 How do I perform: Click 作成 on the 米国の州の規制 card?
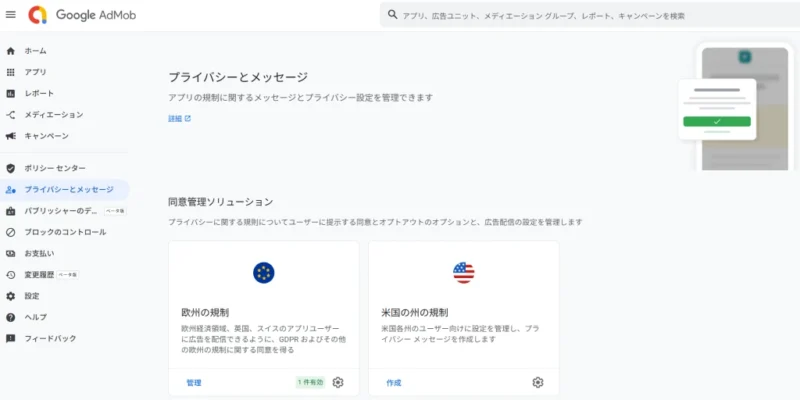click(x=394, y=383)
